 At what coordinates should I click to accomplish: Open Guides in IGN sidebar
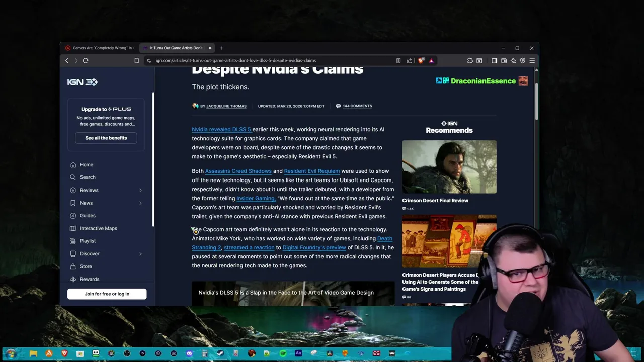(x=87, y=216)
